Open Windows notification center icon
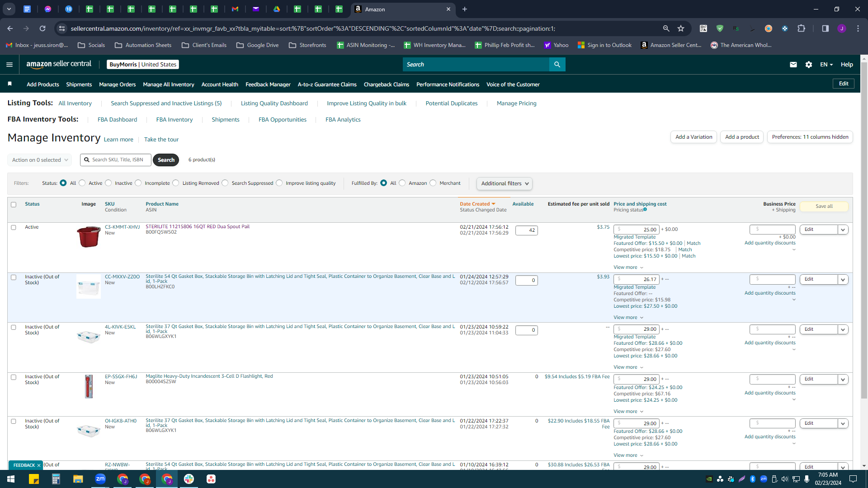Image resolution: width=868 pixels, height=488 pixels. pyautogui.click(x=853, y=479)
